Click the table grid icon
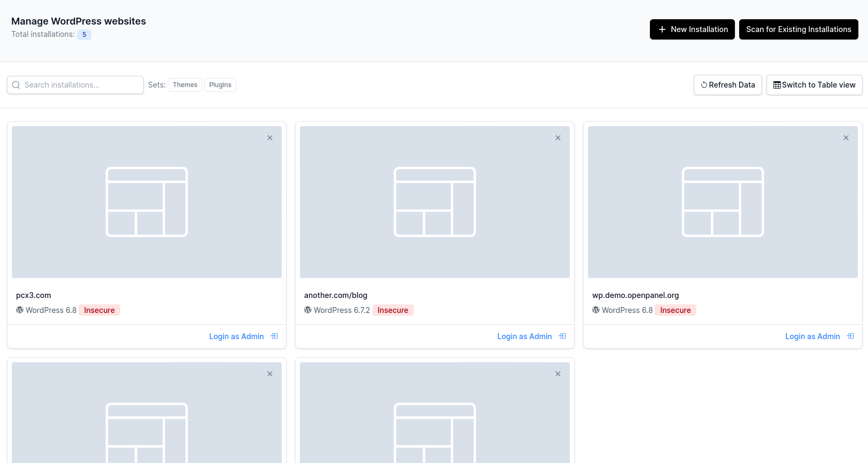868x463 pixels. pos(777,85)
